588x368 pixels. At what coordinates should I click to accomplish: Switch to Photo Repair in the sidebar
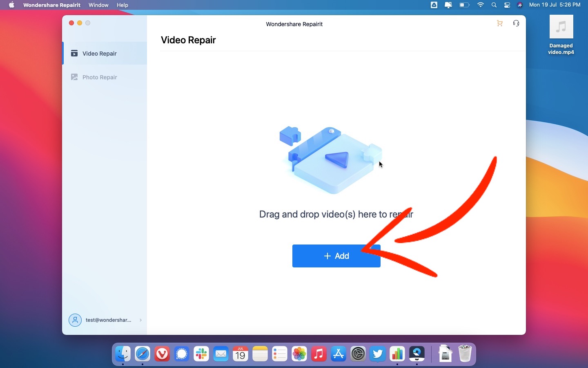[105, 77]
